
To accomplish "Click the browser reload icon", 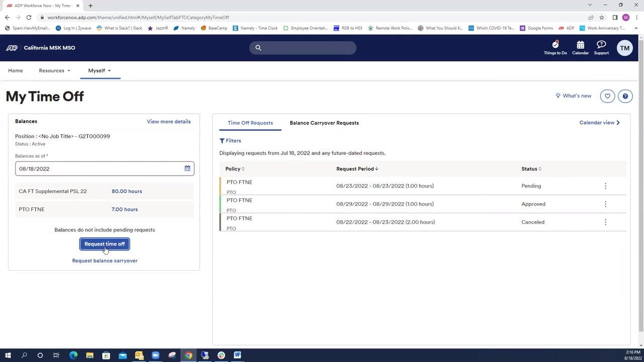I will click(x=29, y=17).
